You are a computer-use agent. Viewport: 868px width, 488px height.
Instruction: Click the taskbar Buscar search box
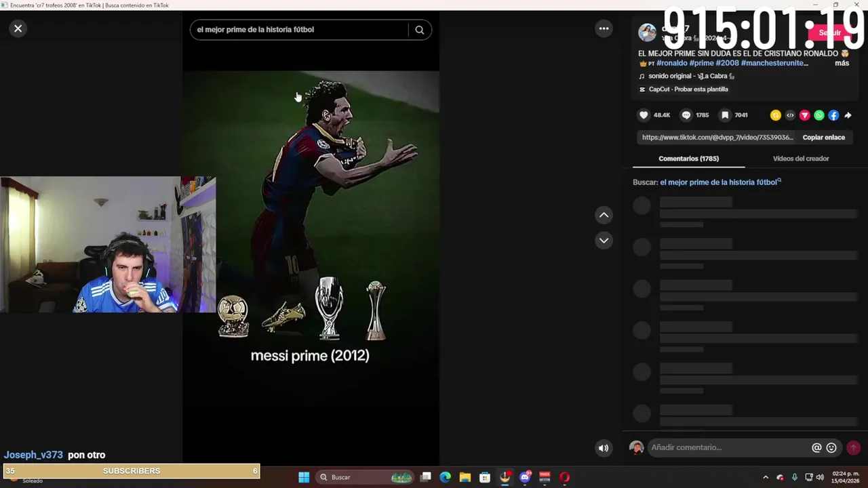(x=365, y=477)
